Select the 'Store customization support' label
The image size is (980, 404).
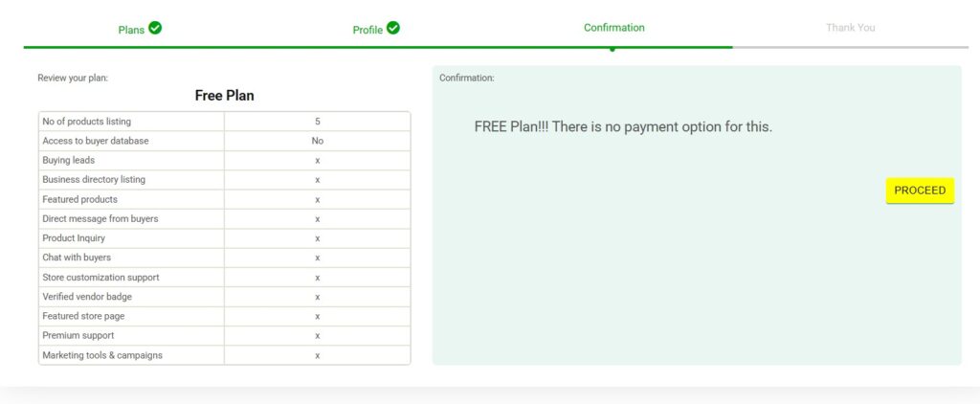coord(100,277)
